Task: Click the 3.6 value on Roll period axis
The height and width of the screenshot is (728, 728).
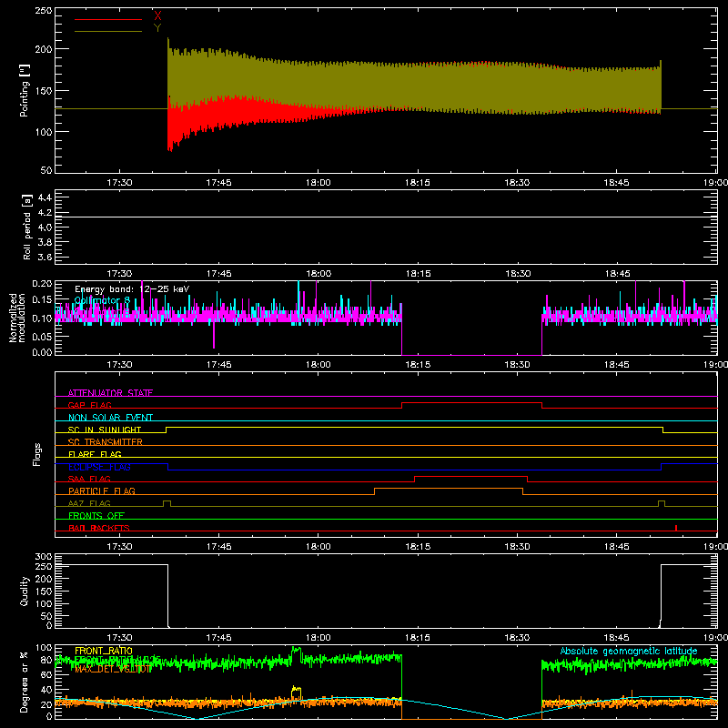Action: [x=45, y=257]
